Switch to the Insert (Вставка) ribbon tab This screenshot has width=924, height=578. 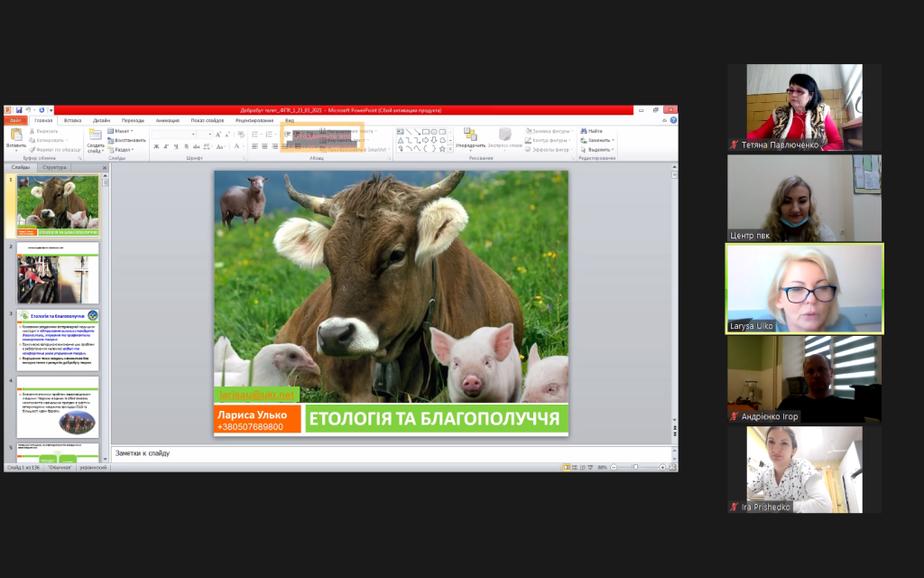(x=73, y=120)
